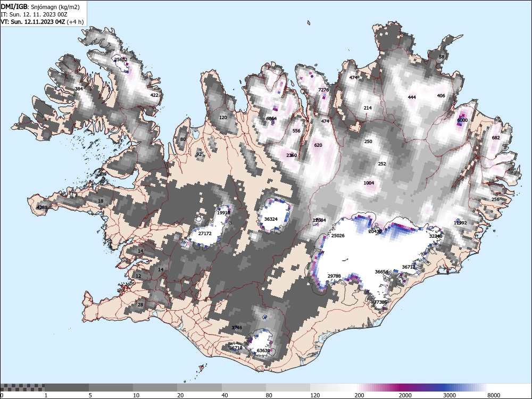Viewport: 532px width, 399px height.
Task: Click the snow value 20430
Action: click(x=375, y=231)
